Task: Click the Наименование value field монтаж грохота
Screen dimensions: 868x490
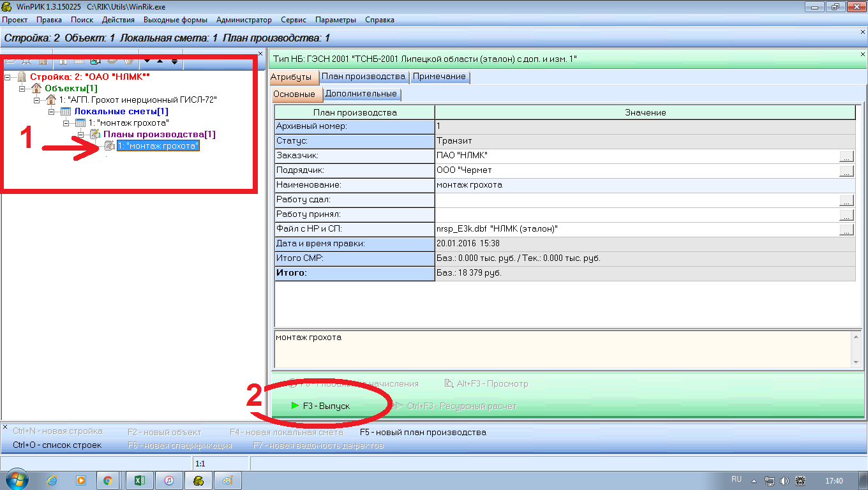Action: 645,185
